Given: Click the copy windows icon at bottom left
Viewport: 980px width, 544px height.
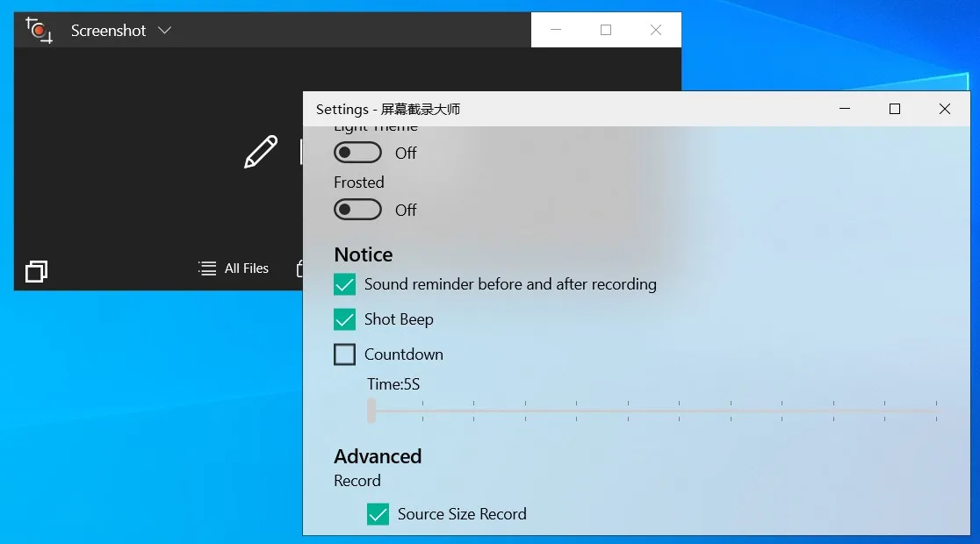Looking at the screenshot, I should point(36,271).
